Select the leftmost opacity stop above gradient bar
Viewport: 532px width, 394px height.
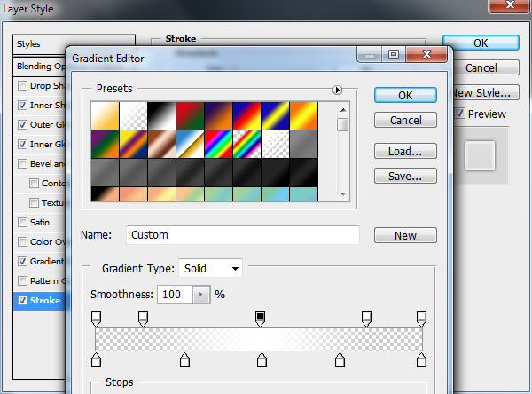point(97,319)
